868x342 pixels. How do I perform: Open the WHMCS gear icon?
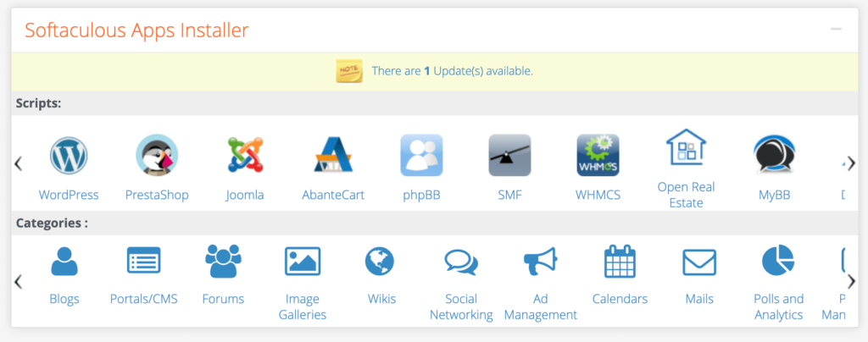[x=598, y=155]
